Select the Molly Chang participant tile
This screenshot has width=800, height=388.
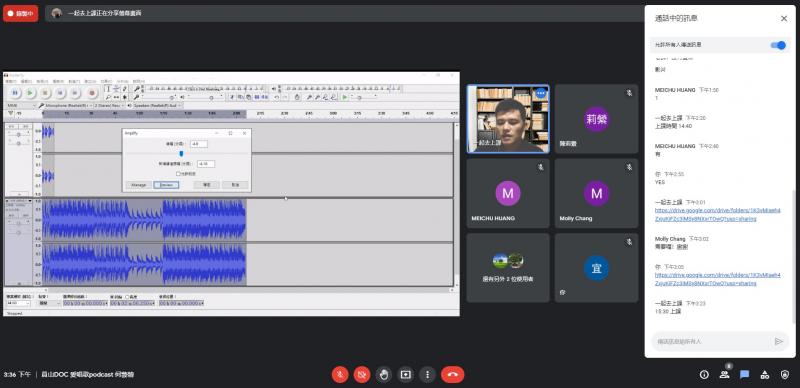(596, 193)
